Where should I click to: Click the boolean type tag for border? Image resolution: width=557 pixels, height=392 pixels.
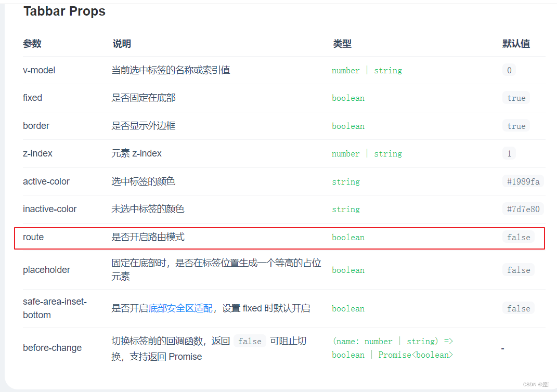[x=348, y=126]
